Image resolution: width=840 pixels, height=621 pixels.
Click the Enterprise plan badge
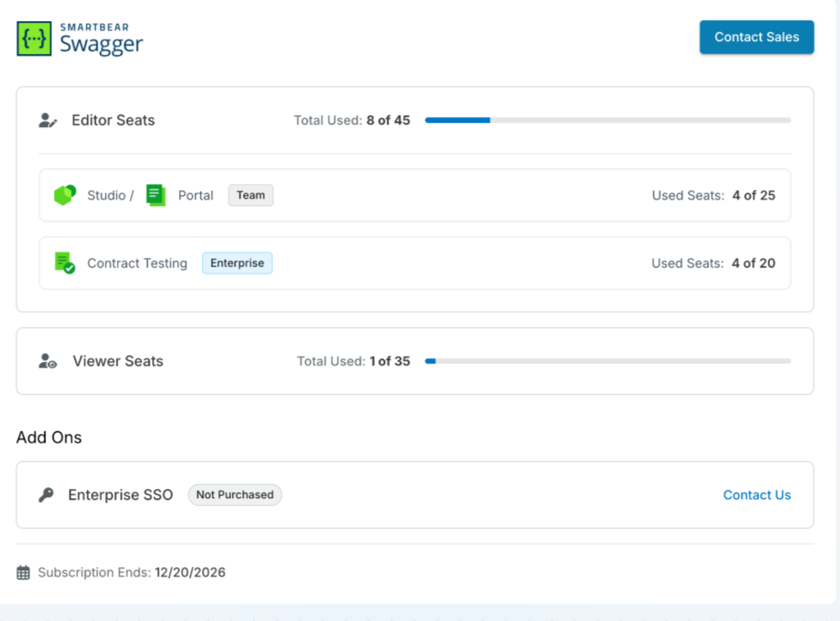coord(237,263)
